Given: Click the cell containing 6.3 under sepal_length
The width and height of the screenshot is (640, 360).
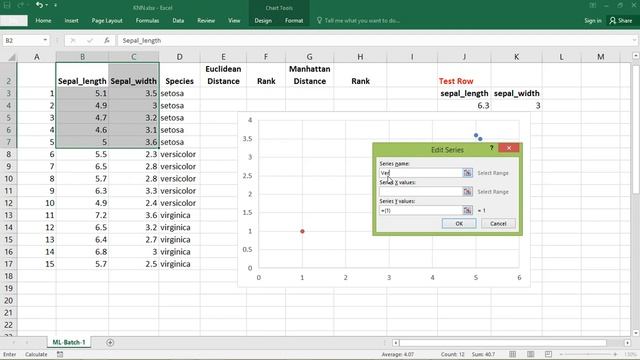Looking at the screenshot, I should click(464, 106).
